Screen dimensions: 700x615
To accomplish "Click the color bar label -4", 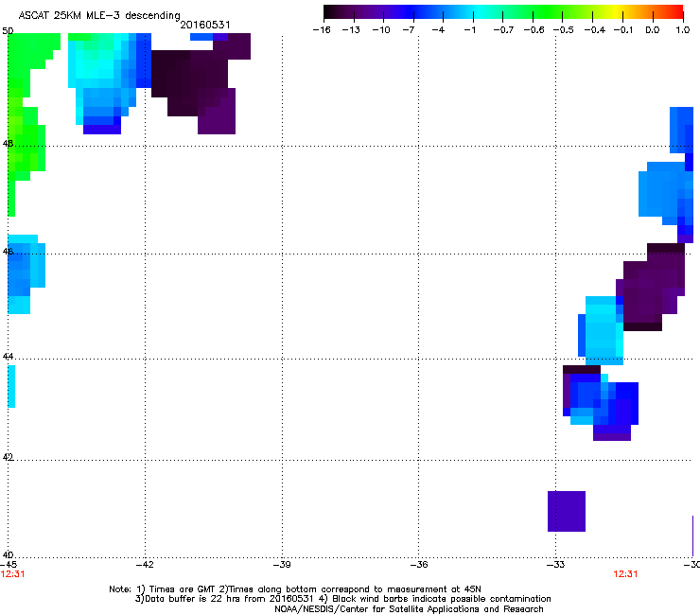I will tap(438, 30).
